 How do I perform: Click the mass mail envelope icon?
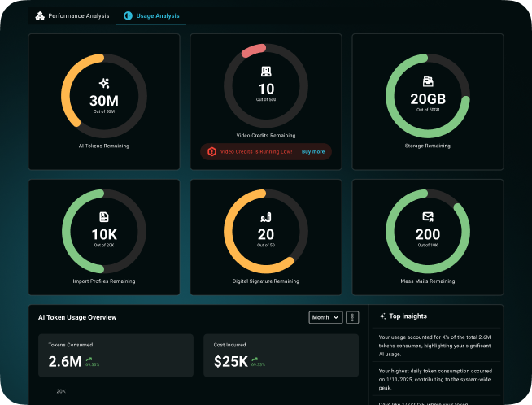pyautogui.click(x=428, y=216)
